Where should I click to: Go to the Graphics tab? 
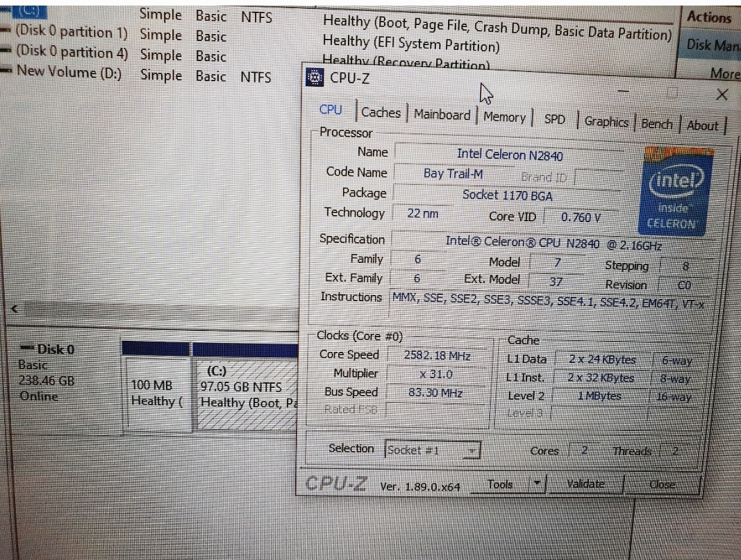606,122
